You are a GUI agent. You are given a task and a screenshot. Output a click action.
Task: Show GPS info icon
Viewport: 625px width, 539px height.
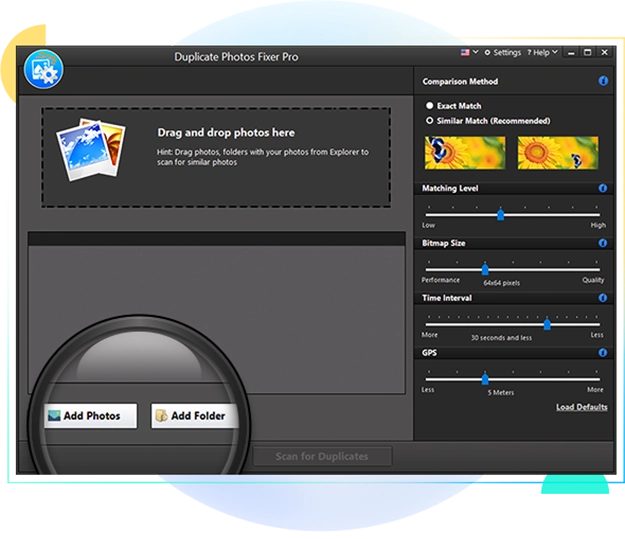[603, 352]
